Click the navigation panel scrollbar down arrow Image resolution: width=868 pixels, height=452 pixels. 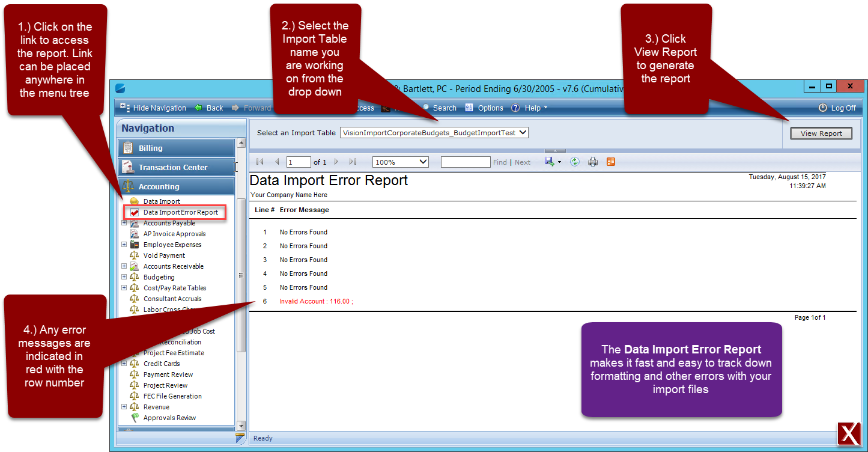pyautogui.click(x=241, y=425)
